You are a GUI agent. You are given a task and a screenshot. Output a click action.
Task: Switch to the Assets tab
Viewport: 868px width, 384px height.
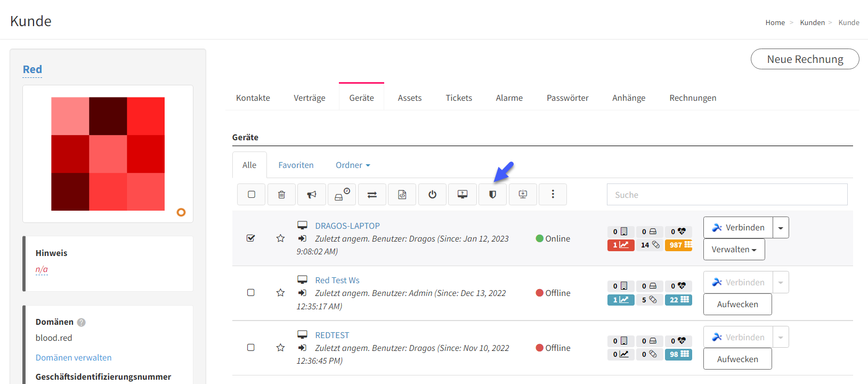(x=410, y=98)
